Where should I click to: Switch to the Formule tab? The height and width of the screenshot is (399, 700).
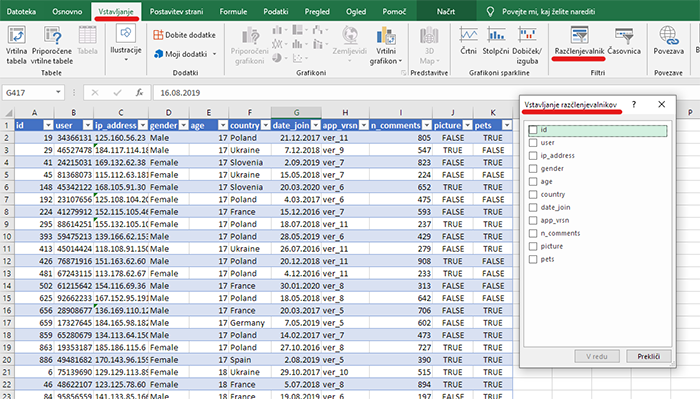click(x=233, y=12)
